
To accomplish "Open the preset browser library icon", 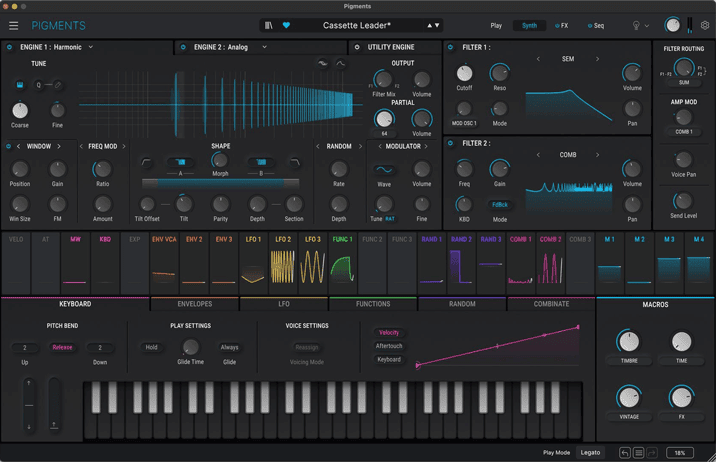I will 269,26.
